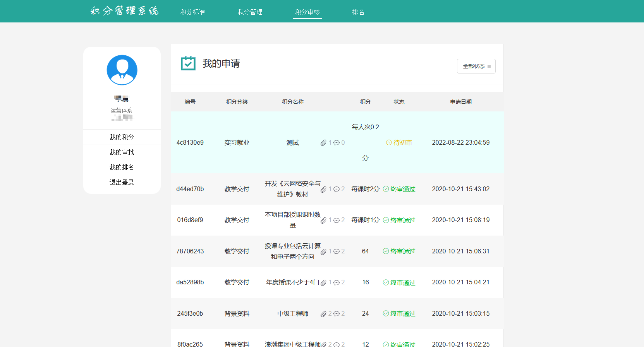Viewport: 644px width, 347px height.
Task: Click check icon of 78706243 status
Action: point(386,251)
